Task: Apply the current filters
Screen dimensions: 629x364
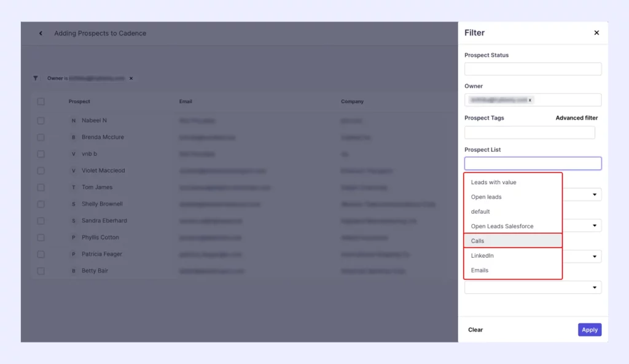Action: click(588, 330)
